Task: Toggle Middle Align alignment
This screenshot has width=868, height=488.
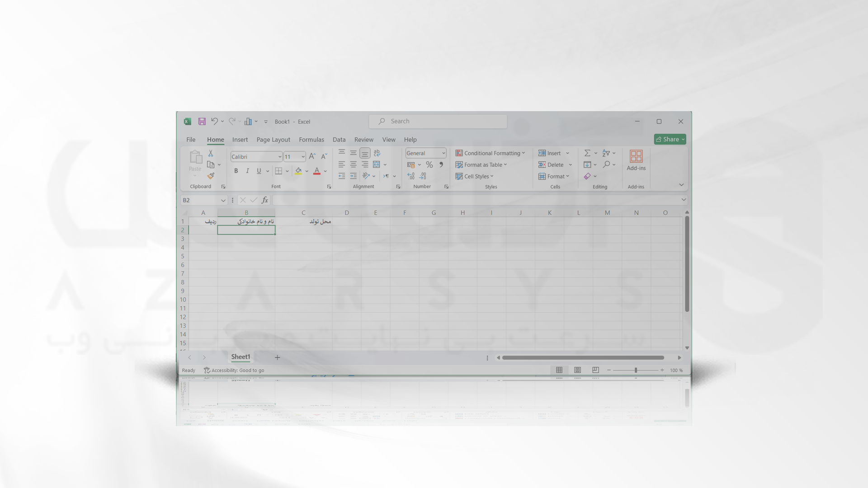Action: tap(354, 153)
